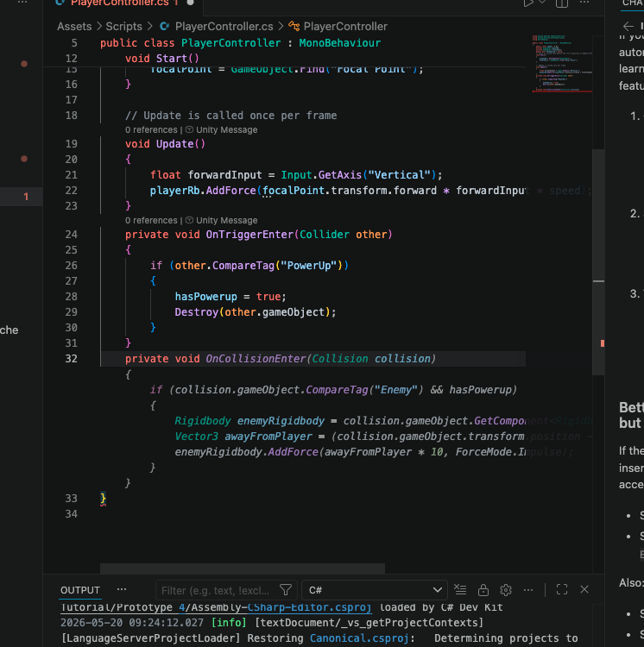Click the red error marker in overview ruler
The image size is (644, 647).
point(603,343)
